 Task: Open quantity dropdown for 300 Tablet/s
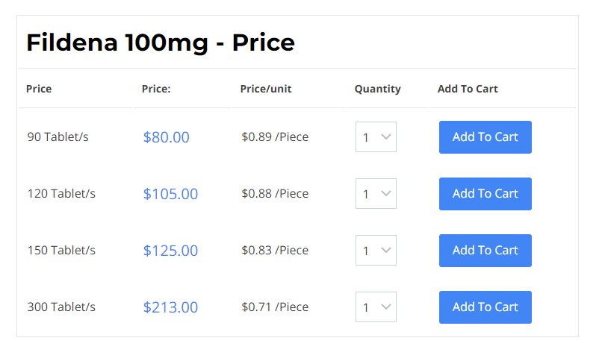376,307
